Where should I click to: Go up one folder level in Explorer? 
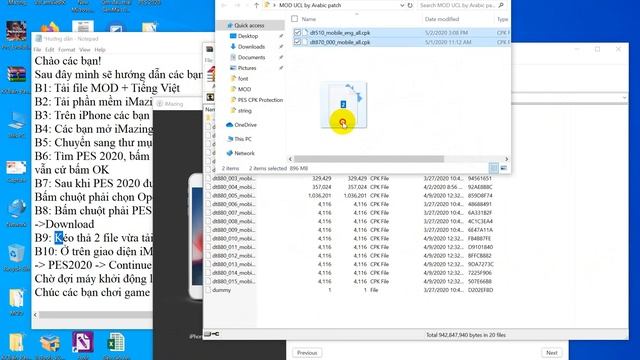pos(256,5)
